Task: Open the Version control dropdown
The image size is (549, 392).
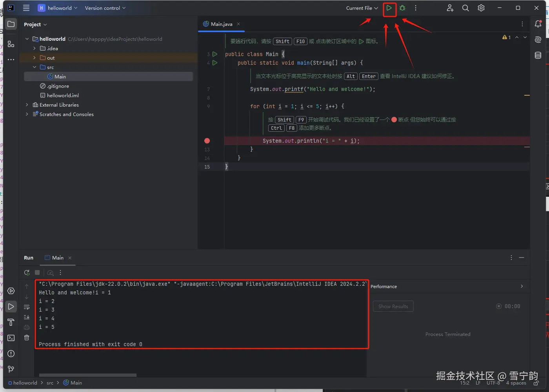Action: click(x=105, y=8)
